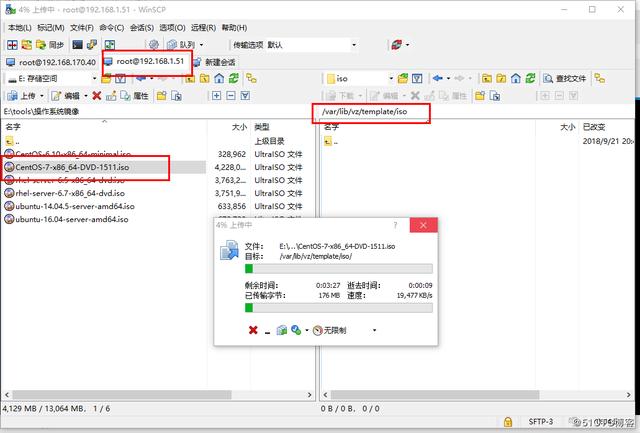
Task: Click the local select files plus icon
Action: click(216, 96)
